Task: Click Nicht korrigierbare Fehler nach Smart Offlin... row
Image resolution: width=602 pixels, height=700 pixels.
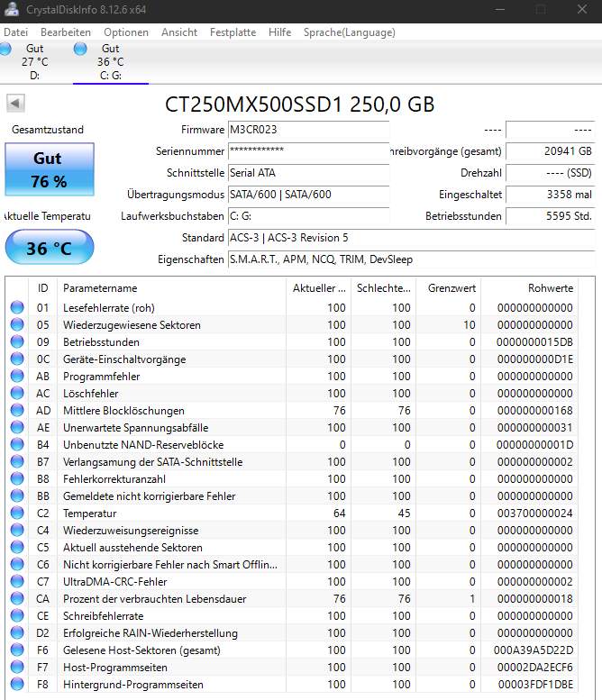Action: click(291, 564)
